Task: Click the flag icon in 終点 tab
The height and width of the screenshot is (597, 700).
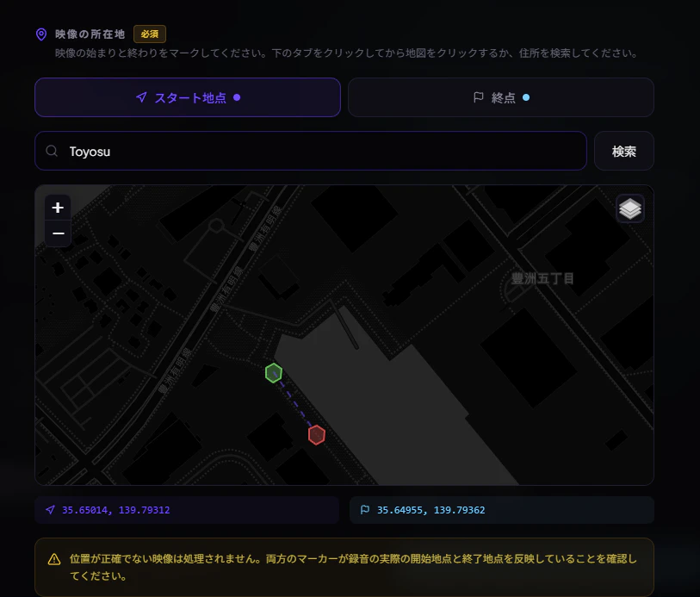Action: 478,96
